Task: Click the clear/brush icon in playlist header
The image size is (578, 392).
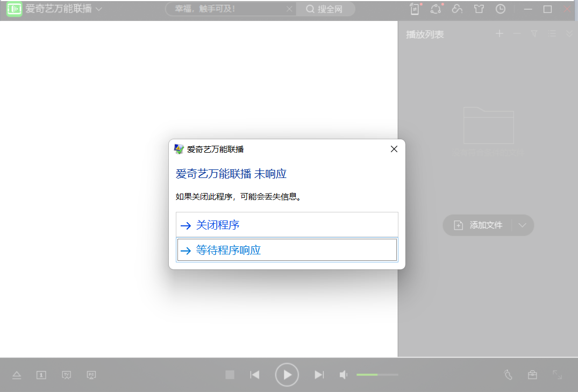Action: click(534, 34)
